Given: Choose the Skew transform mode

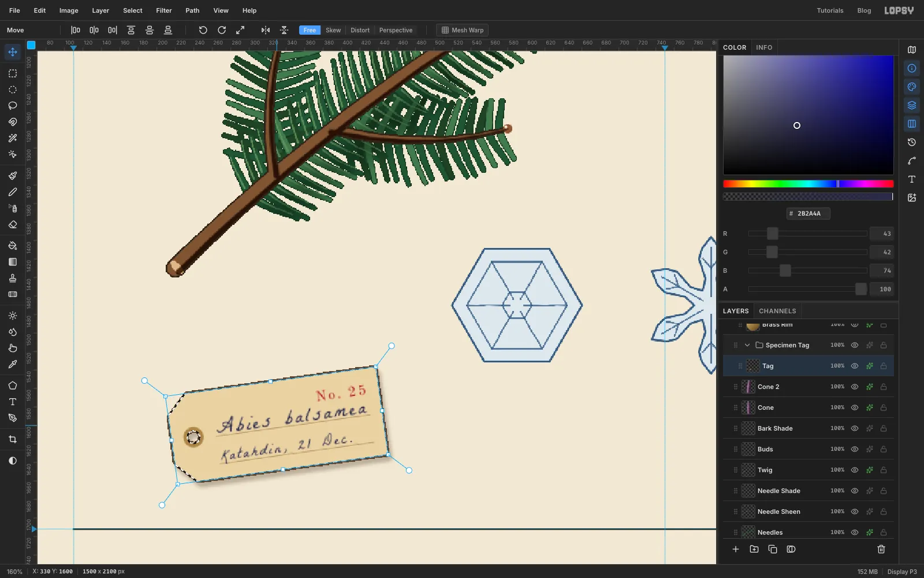Looking at the screenshot, I should pos(333,30).
